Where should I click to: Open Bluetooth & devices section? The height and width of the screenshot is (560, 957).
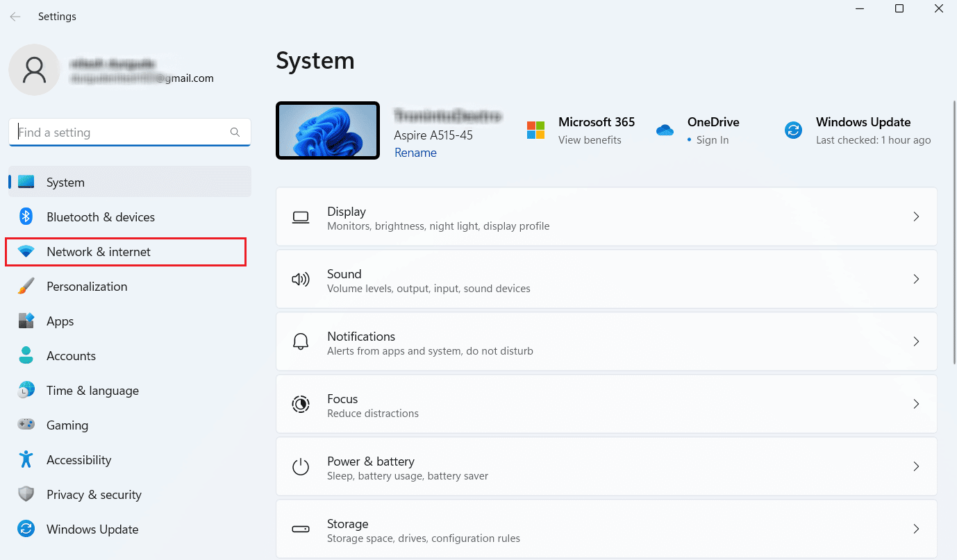coord(130,217)
